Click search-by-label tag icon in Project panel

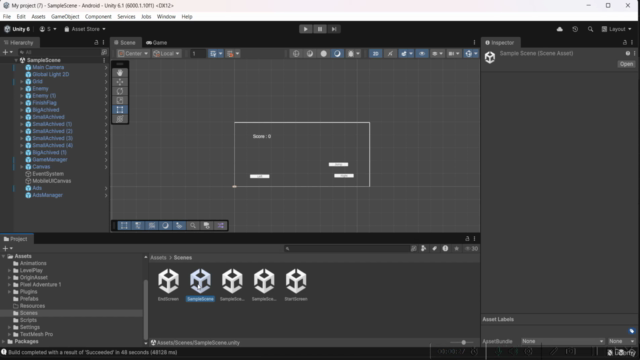coord(435,249)
